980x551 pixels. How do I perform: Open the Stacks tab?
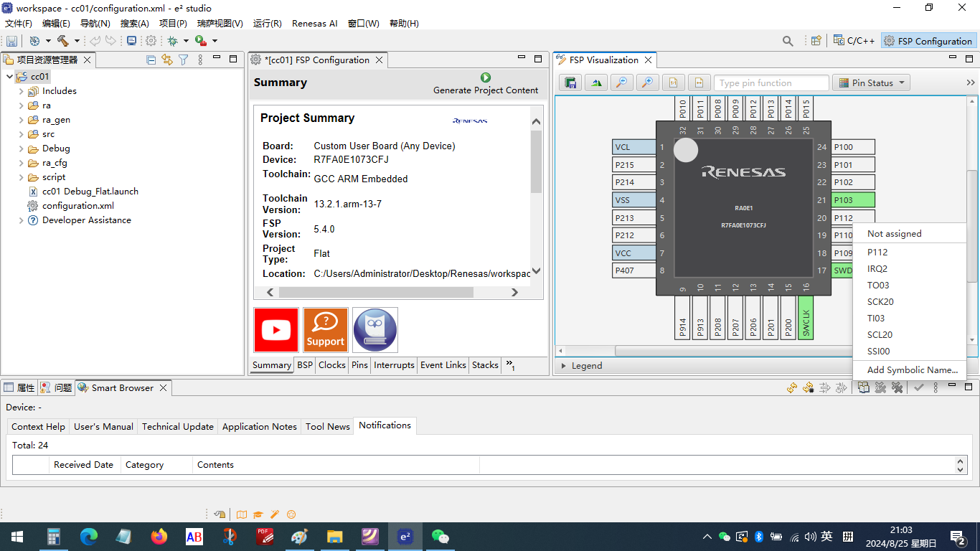tap(485, 365)
